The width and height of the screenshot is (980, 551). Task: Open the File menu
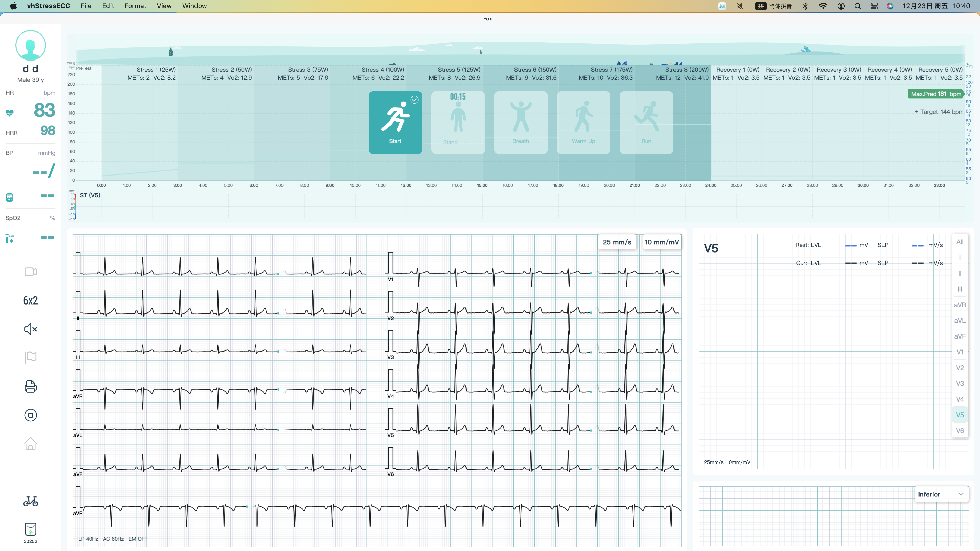coord(86,6)
